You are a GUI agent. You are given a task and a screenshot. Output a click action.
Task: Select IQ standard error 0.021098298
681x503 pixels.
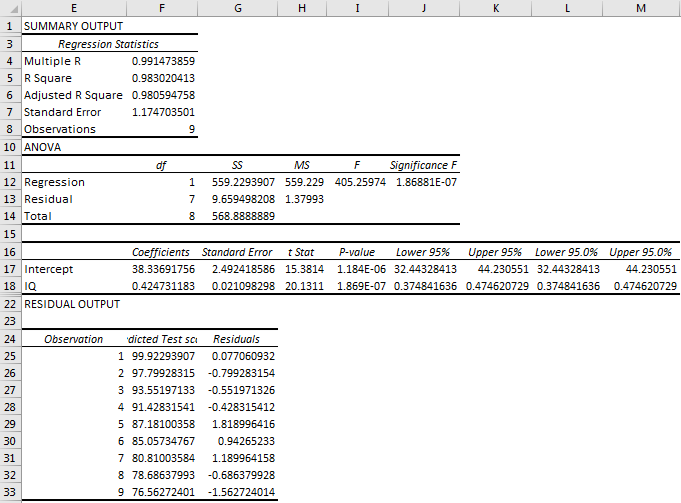[243, 286]
